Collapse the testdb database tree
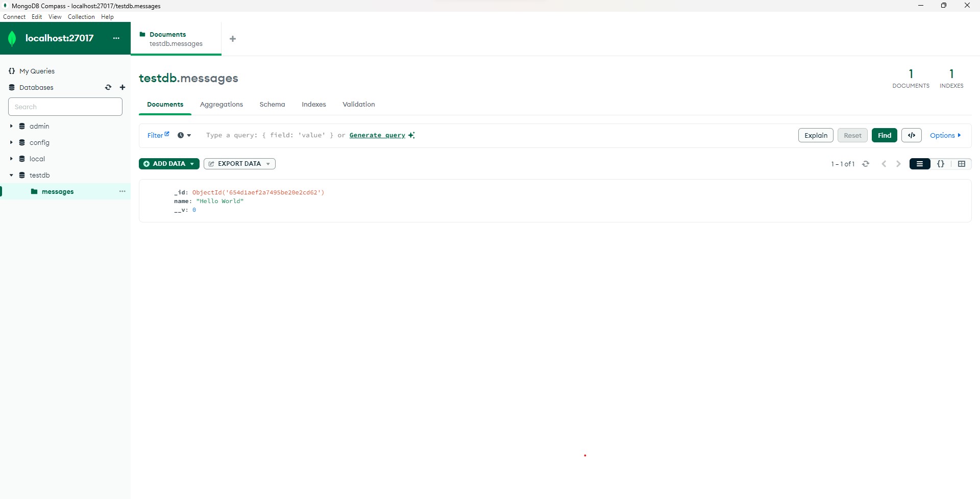The image size is (980, 499). (x=11, y=175)
